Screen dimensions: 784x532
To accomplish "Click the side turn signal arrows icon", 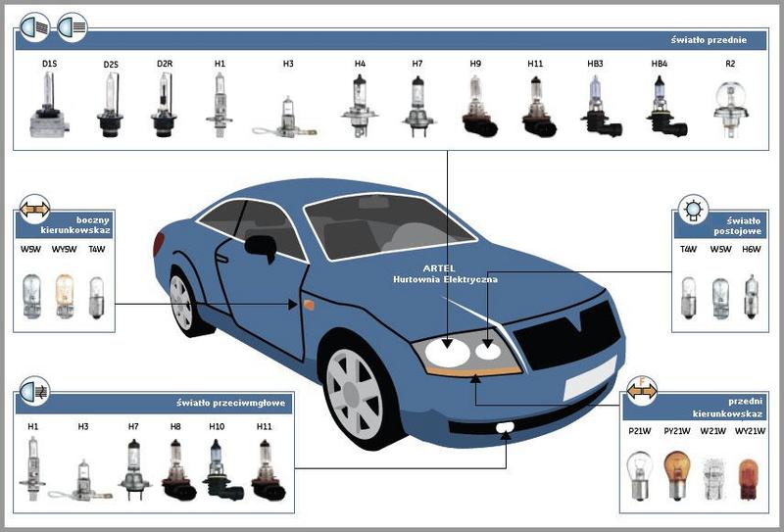I will click(x=34, y=208).
